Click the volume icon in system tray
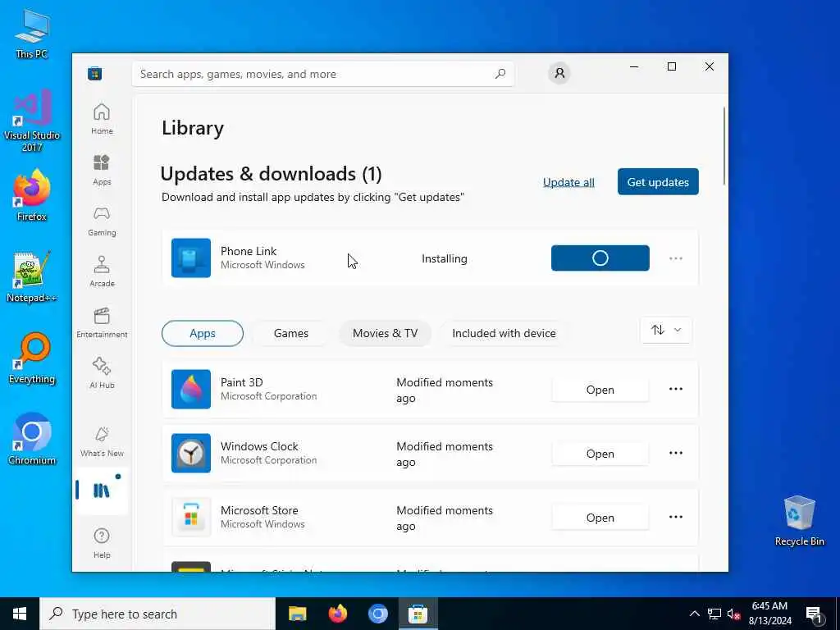This screenshot has height=630, width=840. pos(733,614)
